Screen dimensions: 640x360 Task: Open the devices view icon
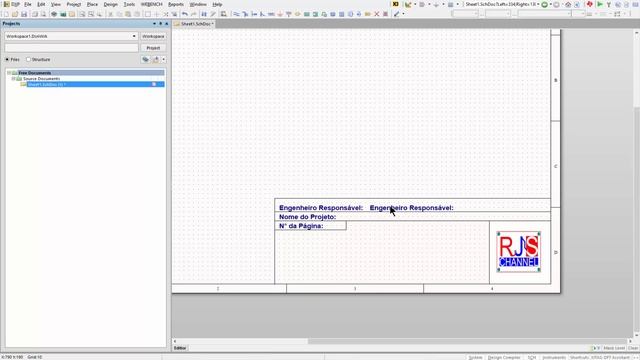click(54, 14)
